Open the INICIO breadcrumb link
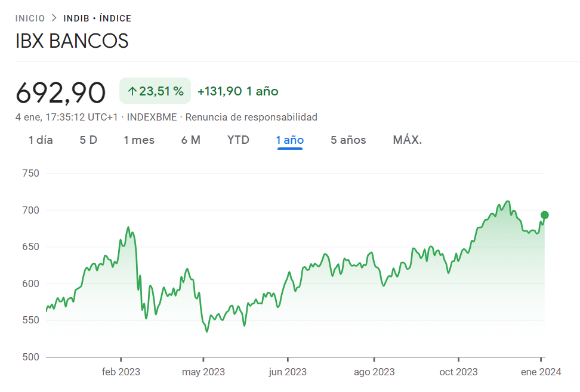Image resolution: width=580 pixels, height=392 pixels. pyautogui.click(x=30, y=18)
